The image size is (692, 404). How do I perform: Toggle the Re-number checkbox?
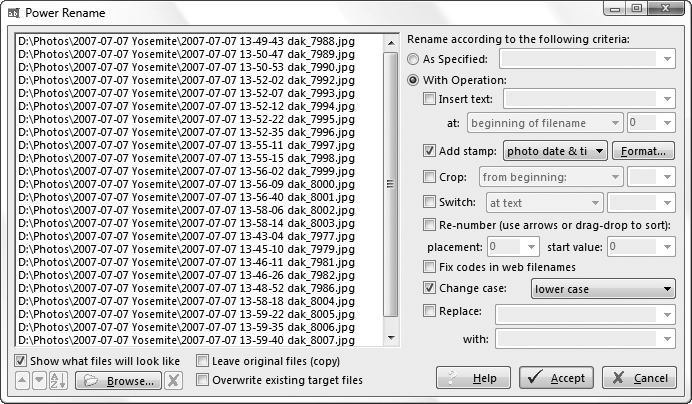429,225
